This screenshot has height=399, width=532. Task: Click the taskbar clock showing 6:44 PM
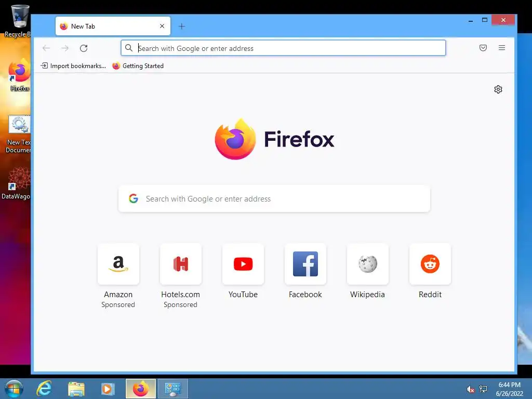[x=509, y=389]
